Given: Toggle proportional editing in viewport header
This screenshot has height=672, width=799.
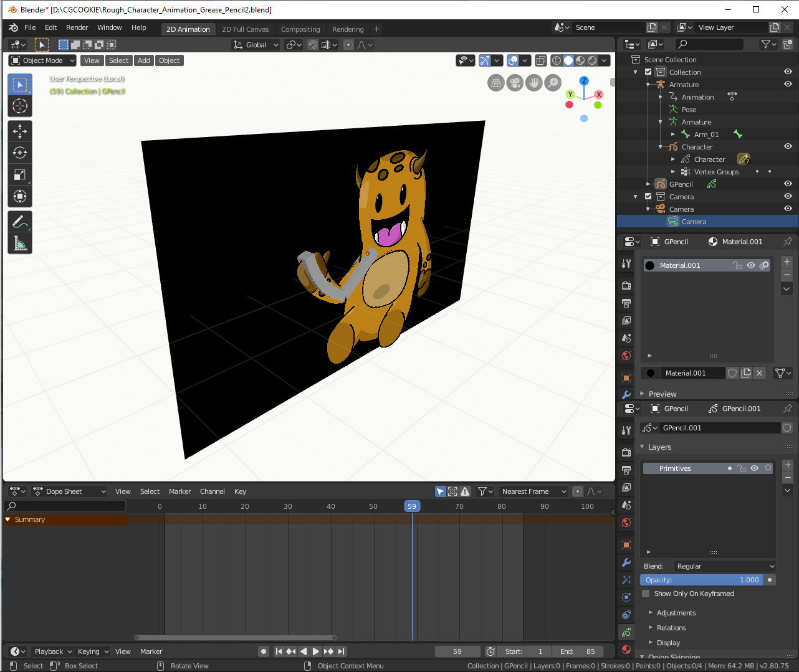Looking at the screenshot, I should 348,45.
